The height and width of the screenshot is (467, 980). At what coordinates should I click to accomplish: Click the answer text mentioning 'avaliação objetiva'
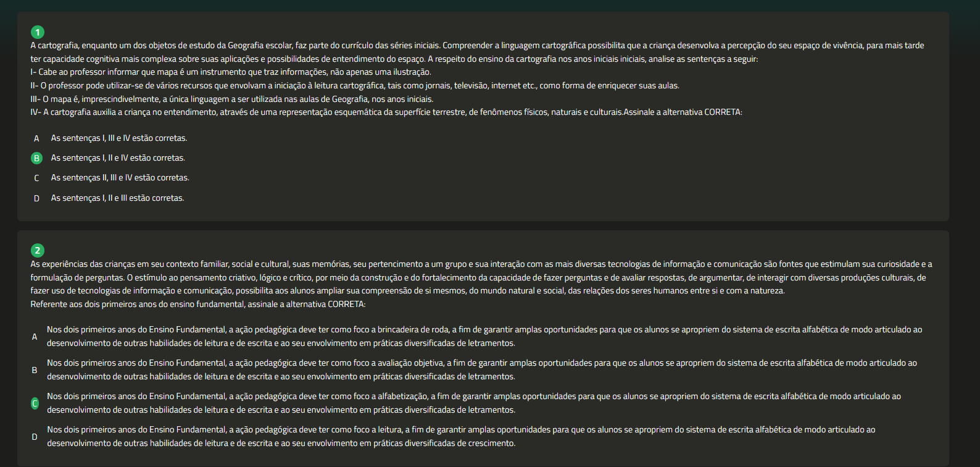coord(482,370)
